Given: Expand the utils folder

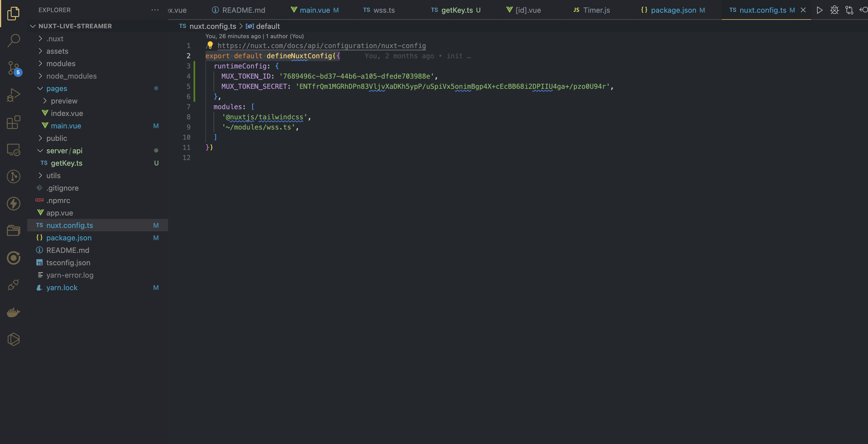Looking at the screenshot, I should click(97, 176).
